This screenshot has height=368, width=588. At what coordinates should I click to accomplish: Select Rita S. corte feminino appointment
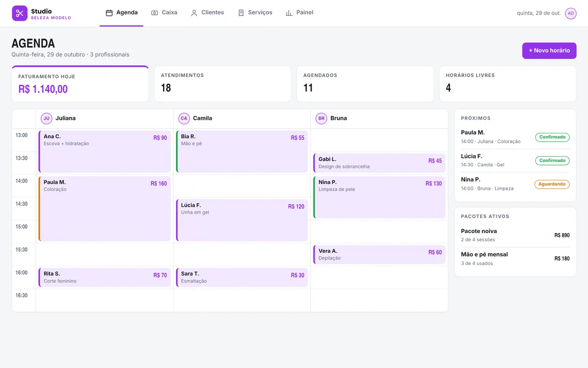105,277
